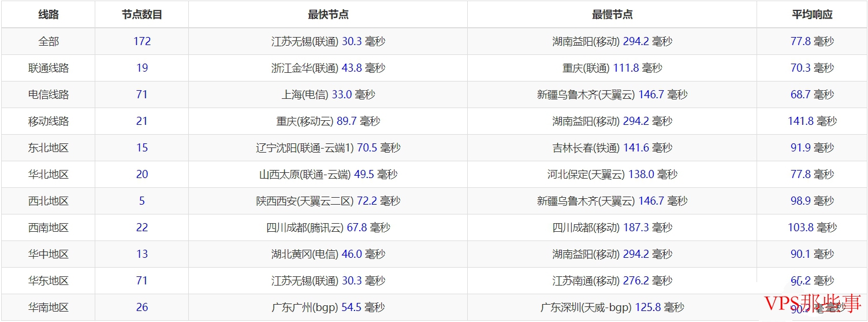Click average 98.9 毫秒 for 西北地区

click(x=812, y=201)
